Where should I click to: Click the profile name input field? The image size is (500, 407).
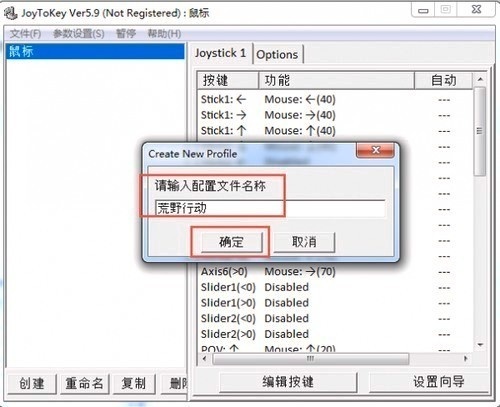(270, 208)
